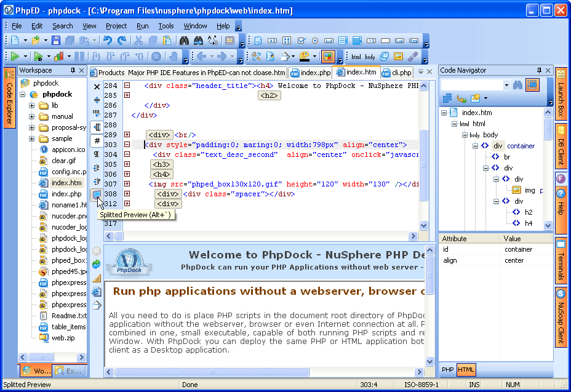Switch to the index.php editor tab
Viewport: 571px width, 392px height.
click(315, 71)
